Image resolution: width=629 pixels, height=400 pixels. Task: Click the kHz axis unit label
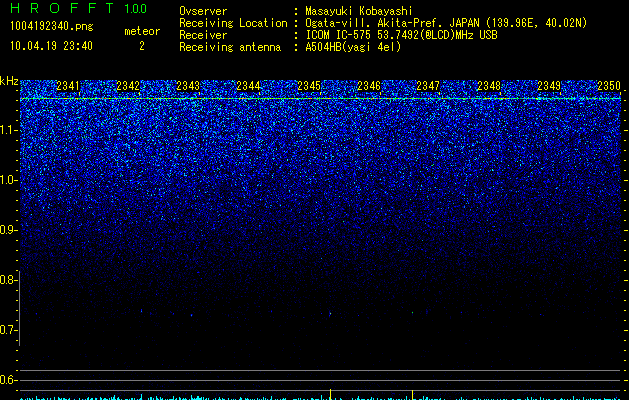(x=9, y=81)
